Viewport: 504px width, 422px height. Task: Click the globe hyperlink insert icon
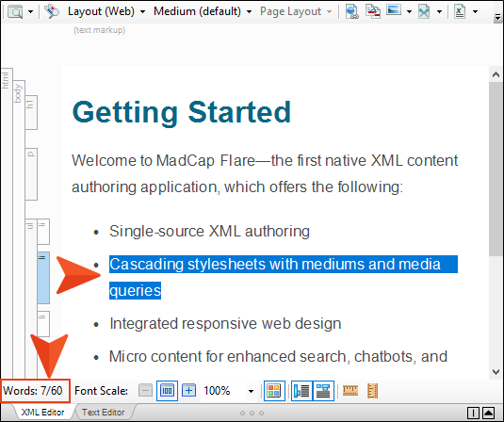pyautogui.click(x=352, y=11)
